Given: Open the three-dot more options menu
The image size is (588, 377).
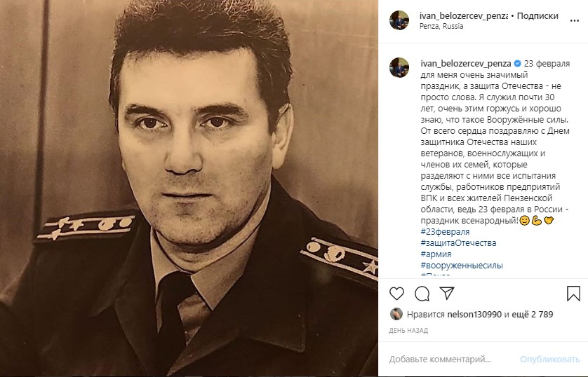Looking at the screenshot, I should (x=575, y=20).
